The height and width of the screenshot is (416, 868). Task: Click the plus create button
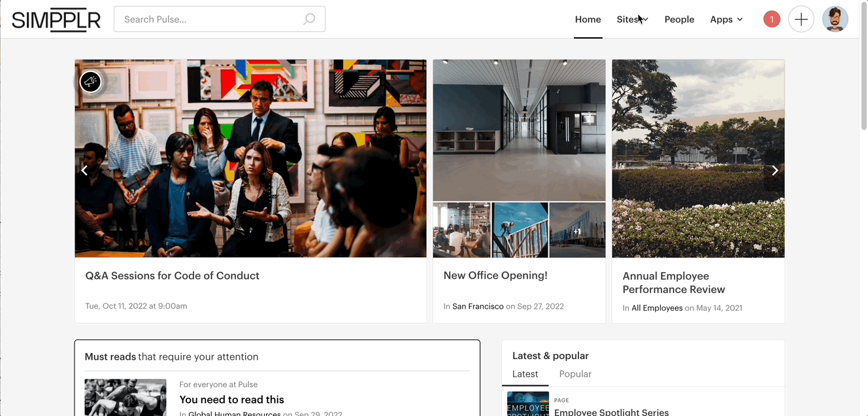tap(801, 20)
